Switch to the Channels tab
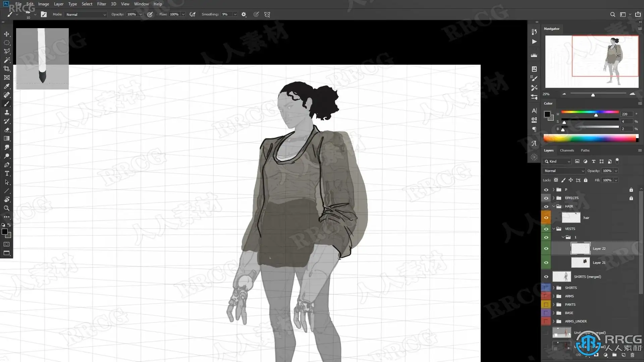Viewport: 644px width, 362px height. [x=567, y=150]
